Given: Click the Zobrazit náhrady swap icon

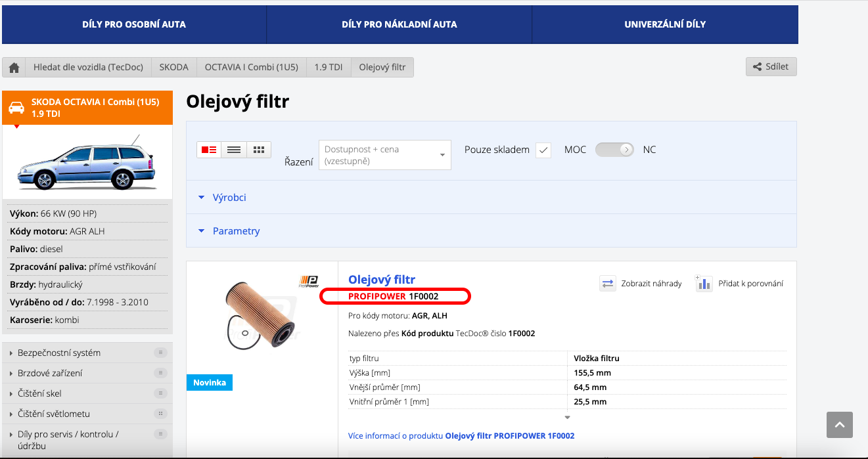Looking at the screenshot, I should tap(608, 284).
